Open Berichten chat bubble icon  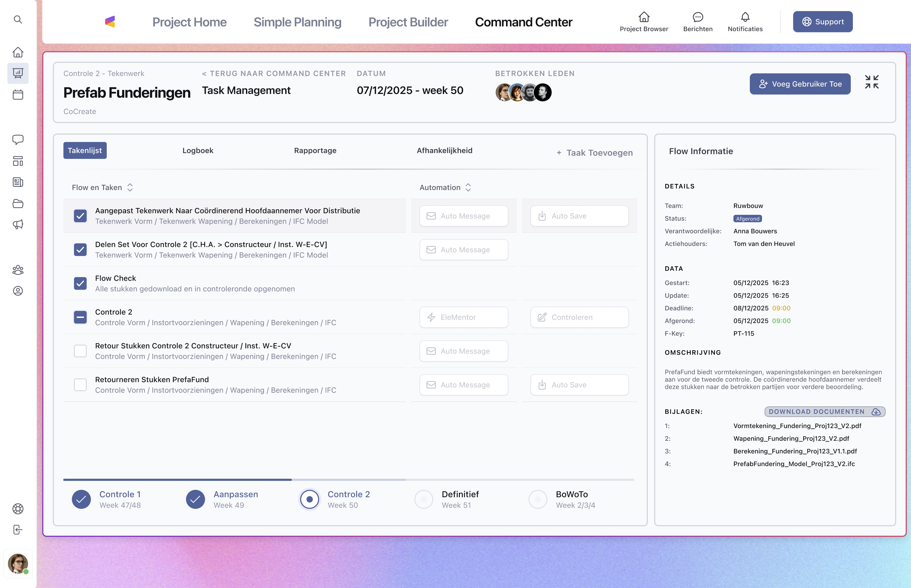click(x=698, y=17)
